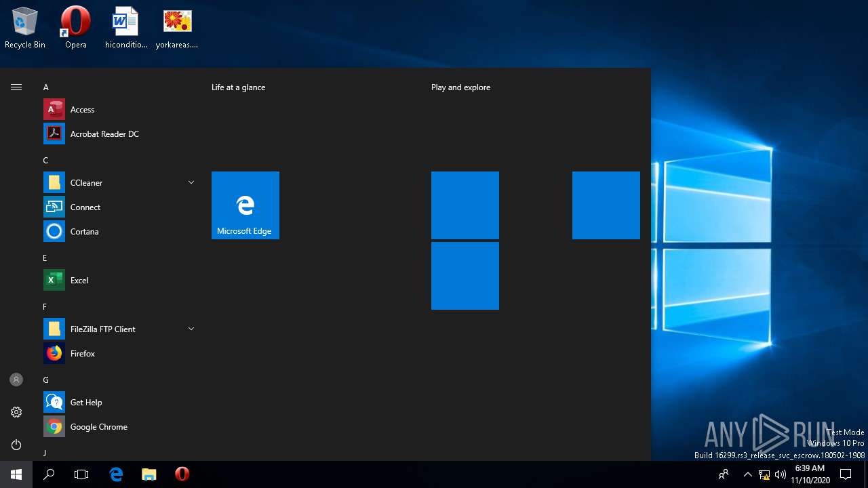868x488 pixels.
Task: Open the clock showing 6:39 AM
Action: (810, 474)
